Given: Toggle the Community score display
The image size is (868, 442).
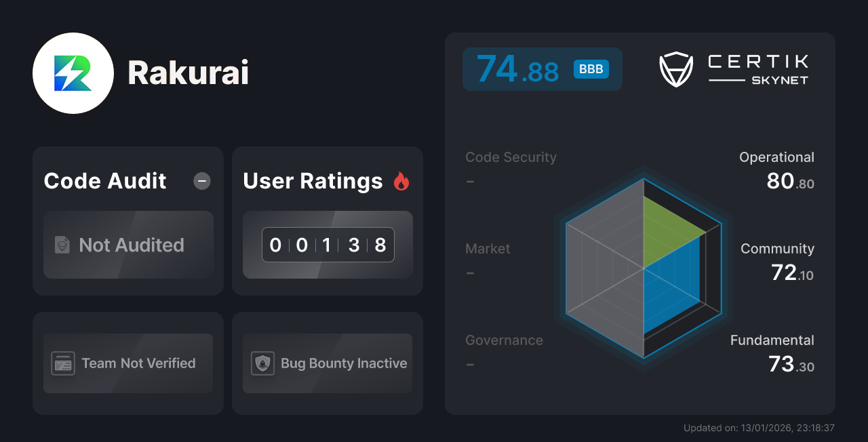Looking at the screenshot, I should tap(777, 260).
